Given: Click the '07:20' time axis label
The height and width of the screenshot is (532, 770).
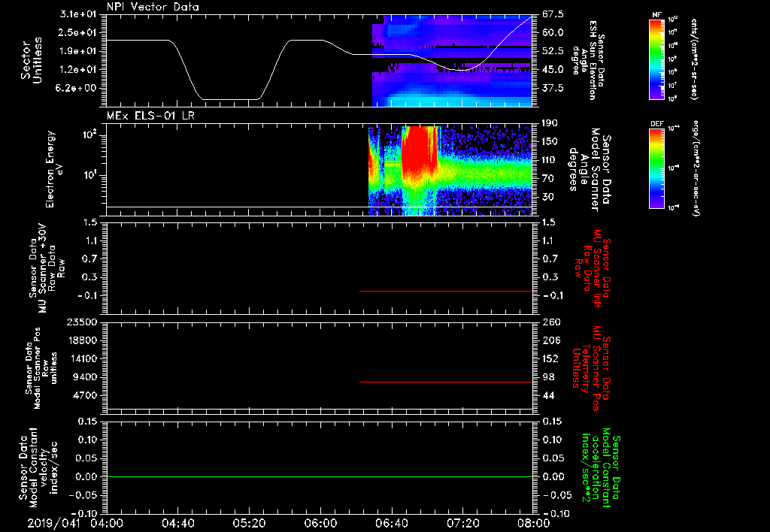Looking at the screenshot, I should point(462,523).
